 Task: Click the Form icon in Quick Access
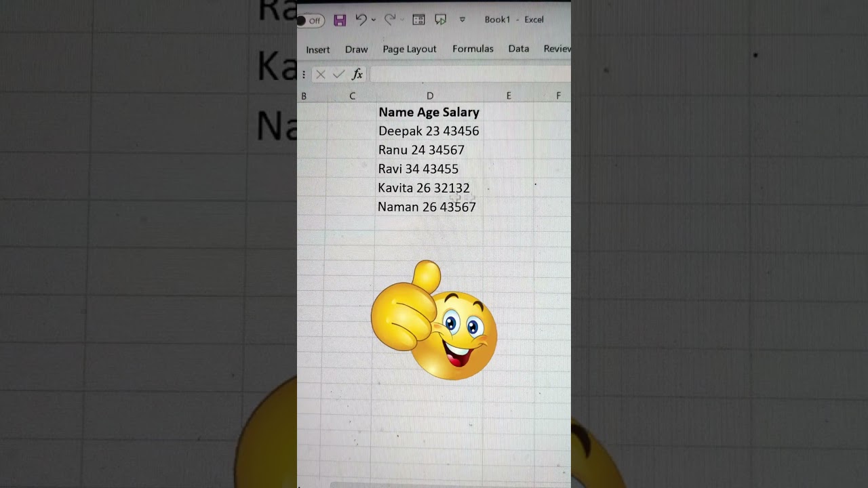pos(418,20)
